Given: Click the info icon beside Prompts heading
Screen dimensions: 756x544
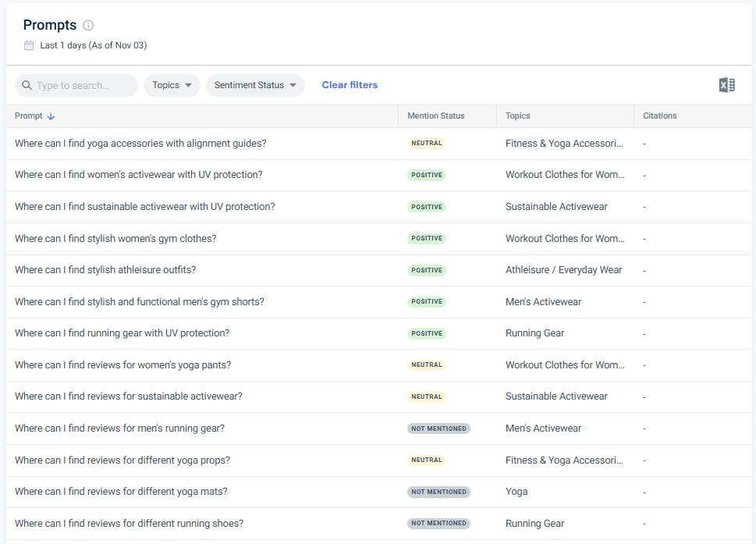Looking at the screenshot, I should coord(87,25).
